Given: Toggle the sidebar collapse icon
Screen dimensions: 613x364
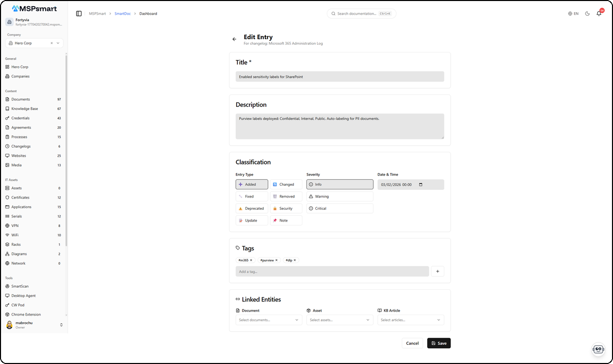Looking at the screenshot, I should [x=79, y=14].
